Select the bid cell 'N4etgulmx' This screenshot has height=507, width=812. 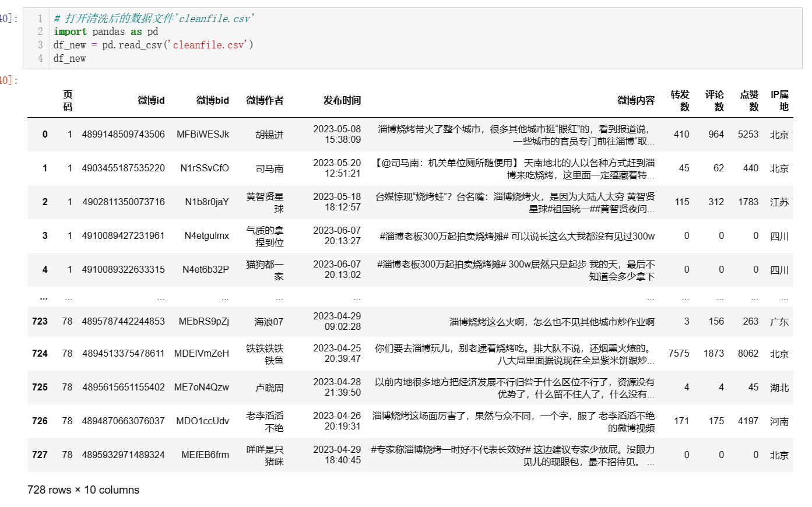tap(206, 235)
